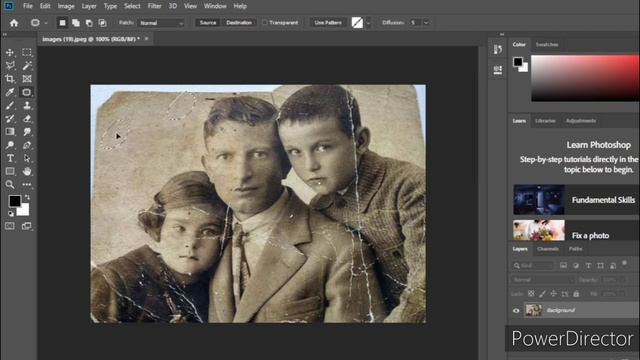Enable the Transparent checkbox
640x360 pixels.
click(264, 22)
